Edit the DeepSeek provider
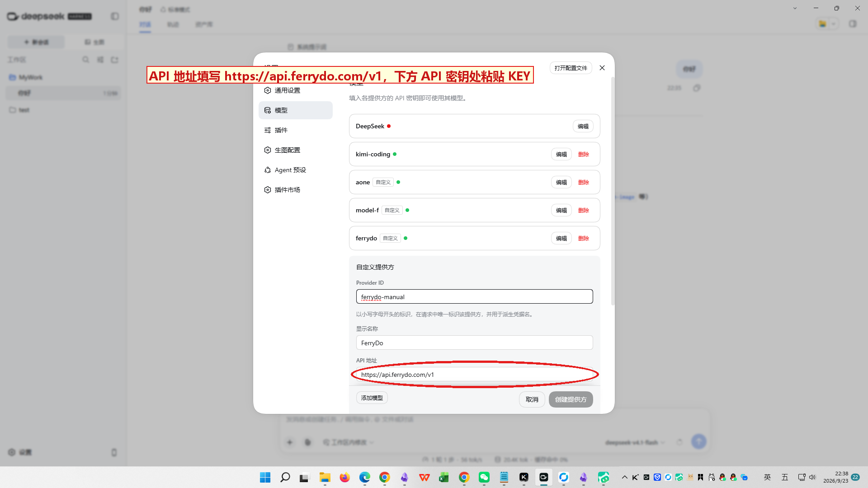868x488 pixels. (x=583, y=126)
